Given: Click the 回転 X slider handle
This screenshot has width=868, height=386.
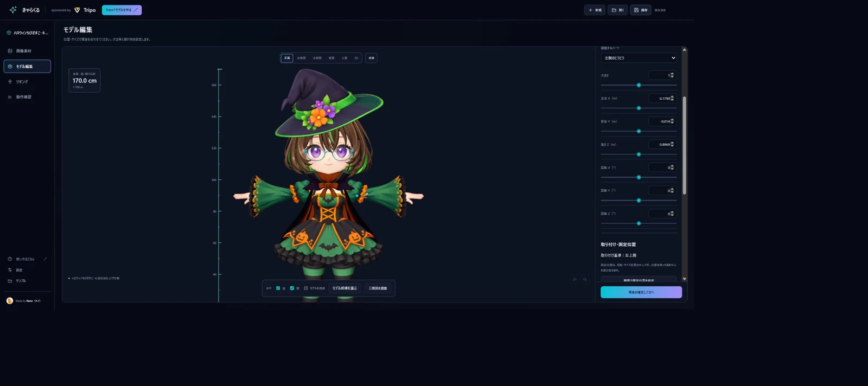Looking at the screenshot, I should (x=639, y=177).
